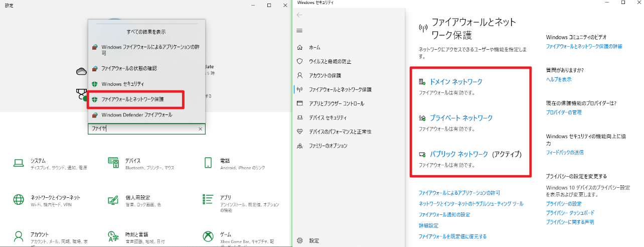Image resolution: width=644 pixels, height=247 pixels.
Task: Click the device performance heart icon
Action: click(x=300, y=132)
